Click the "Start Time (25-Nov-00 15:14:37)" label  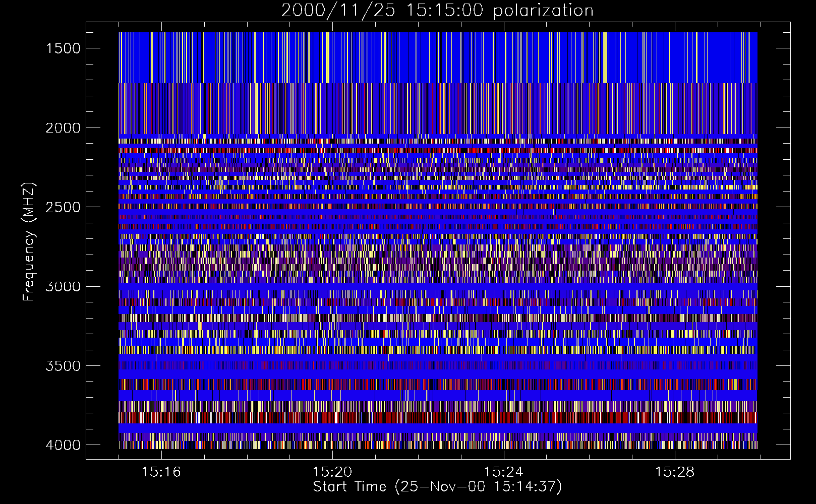point(437,487)
